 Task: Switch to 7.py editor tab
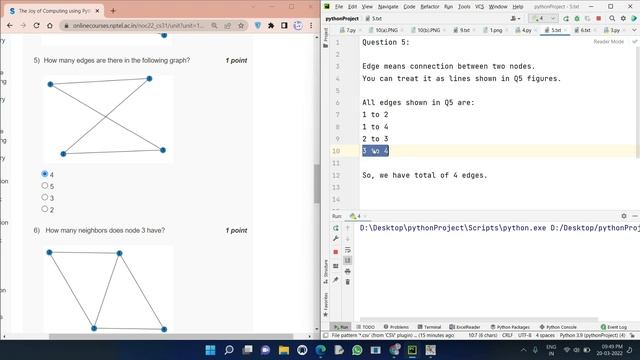click(x=351, y=30)
